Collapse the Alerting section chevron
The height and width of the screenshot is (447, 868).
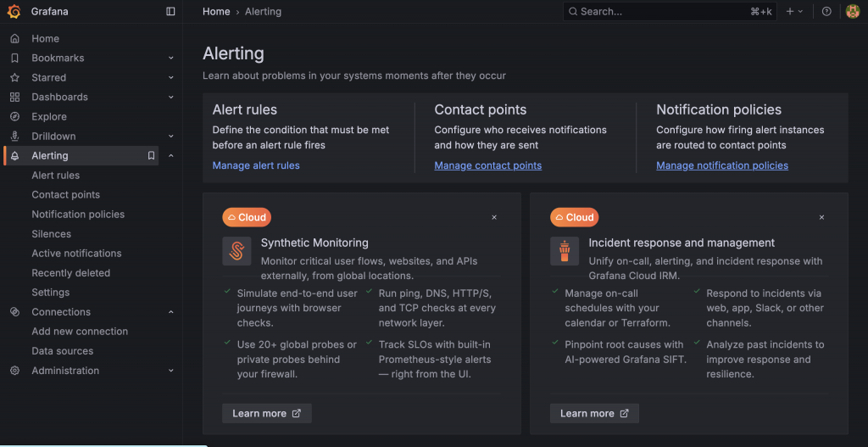(171, 156)
